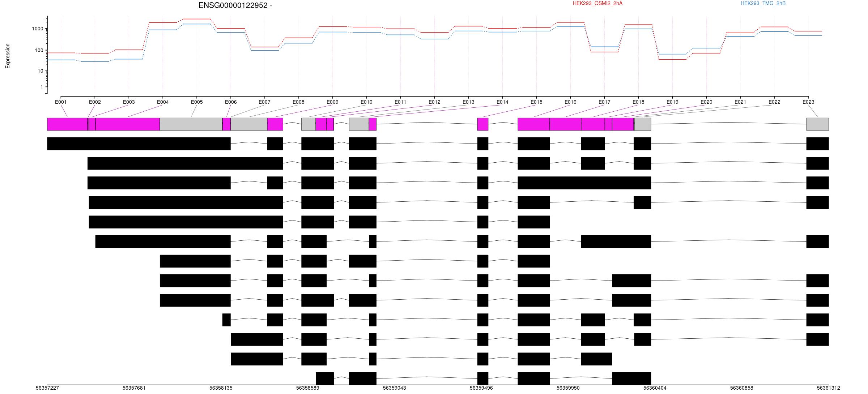Click exon label E004

163,102
